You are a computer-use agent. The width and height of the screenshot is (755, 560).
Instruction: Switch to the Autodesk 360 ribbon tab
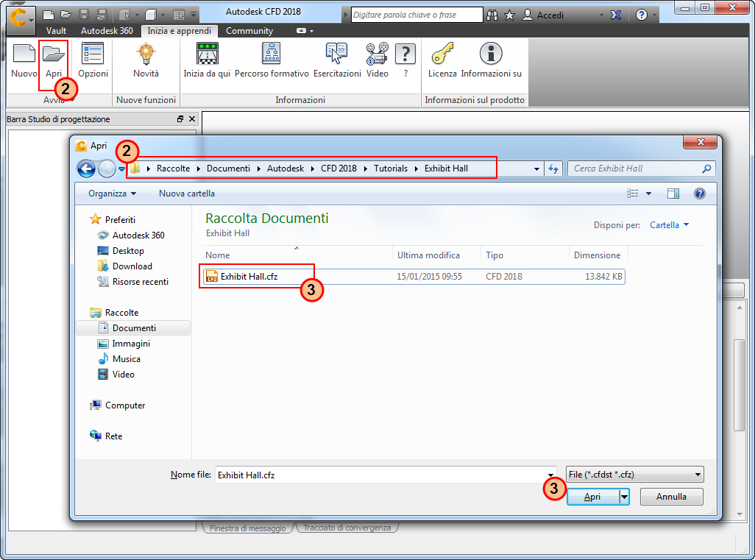point(107,31)
